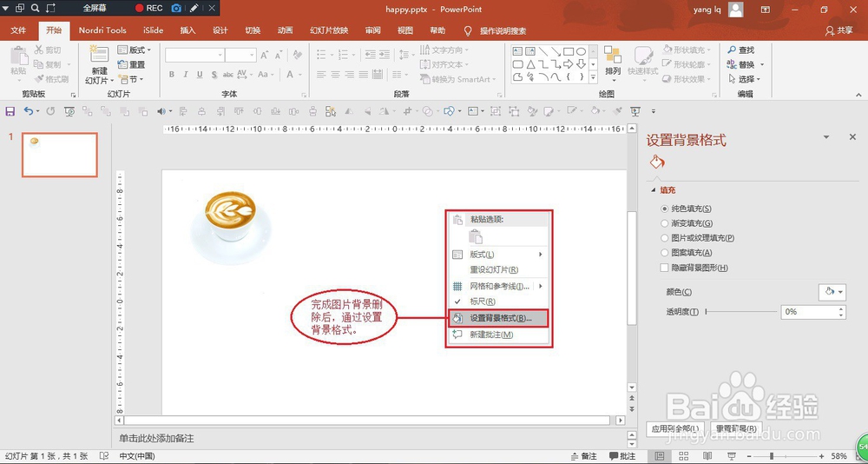The height and width of the screenshot is (464, 868).
Task: Open the Layout (版式) dropdown in ribbon
Action: pyautogui.click(x=134, y=50)
